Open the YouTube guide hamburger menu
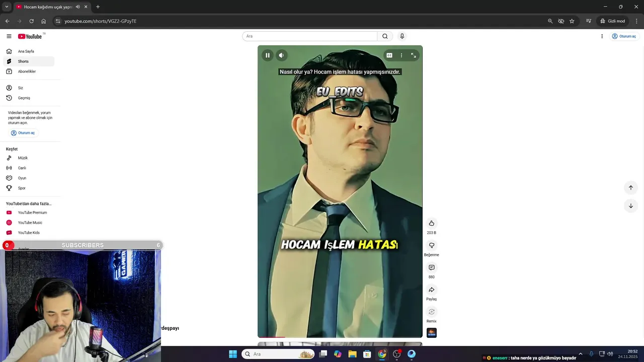This screenshot has width=644, height=362. (x=9, y=36)
